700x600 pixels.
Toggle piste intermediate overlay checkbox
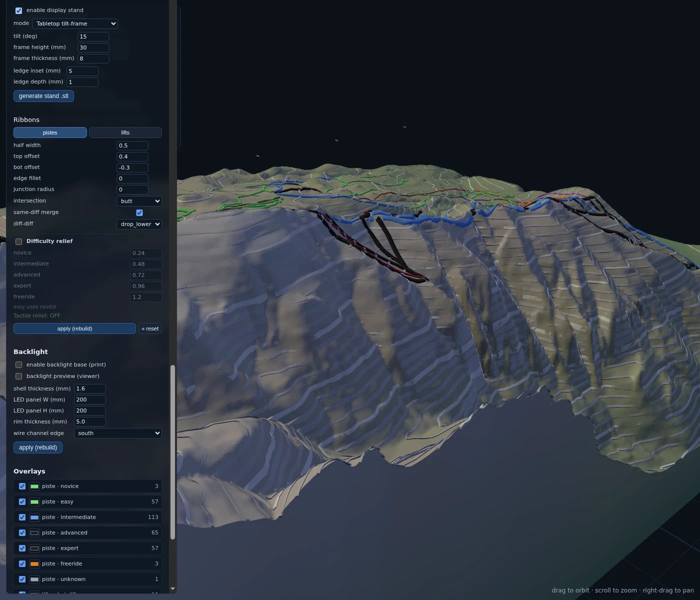coord(22,517)
